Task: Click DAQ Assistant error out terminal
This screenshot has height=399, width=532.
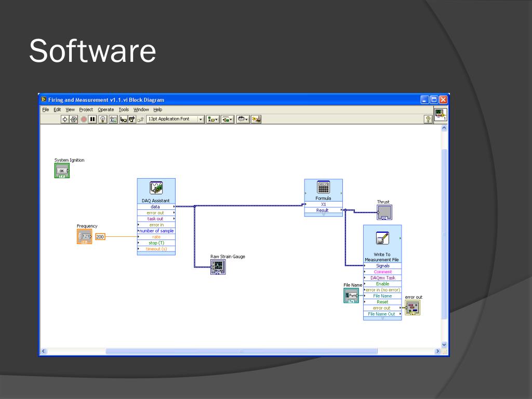Action: [x=156, y=212]
